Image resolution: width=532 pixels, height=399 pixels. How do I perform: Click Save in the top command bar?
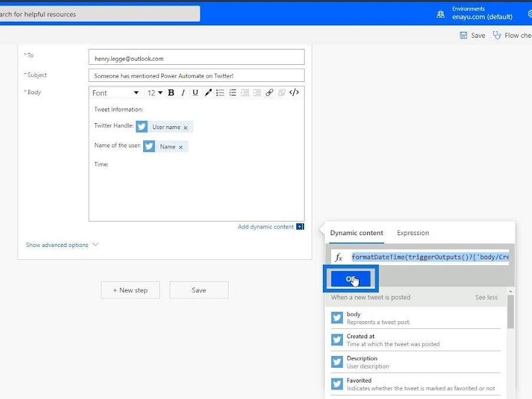pos(472,35)
